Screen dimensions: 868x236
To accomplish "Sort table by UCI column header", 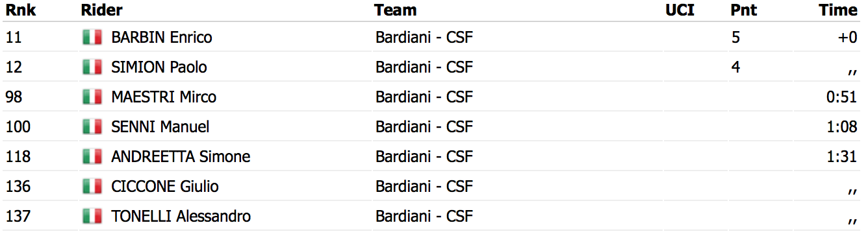I will (x=680, y=10).
